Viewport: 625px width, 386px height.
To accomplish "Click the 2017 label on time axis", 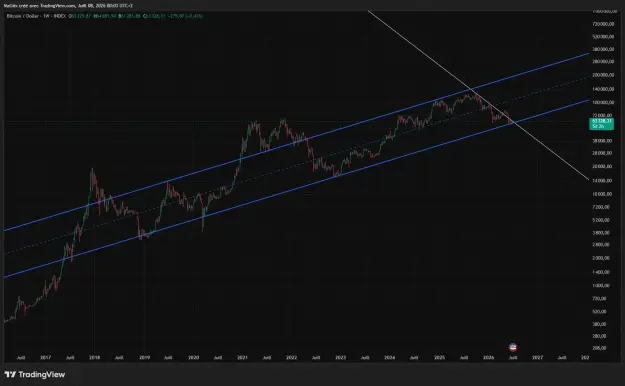I will pyautogui.click(x=45, y=358).
